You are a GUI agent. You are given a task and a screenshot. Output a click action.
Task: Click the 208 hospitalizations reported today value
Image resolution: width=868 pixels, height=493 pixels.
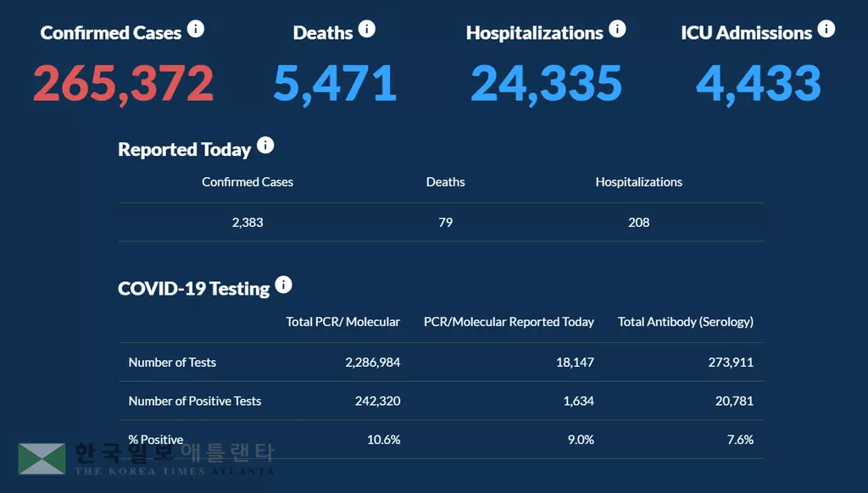pos(639,223)
